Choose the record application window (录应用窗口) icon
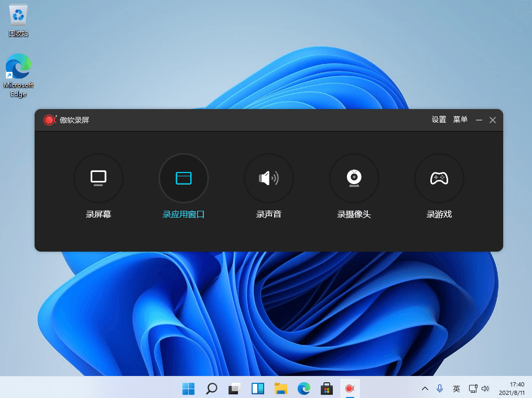The height and width of the screenshot is (398, 532). [x=183, y=178]
